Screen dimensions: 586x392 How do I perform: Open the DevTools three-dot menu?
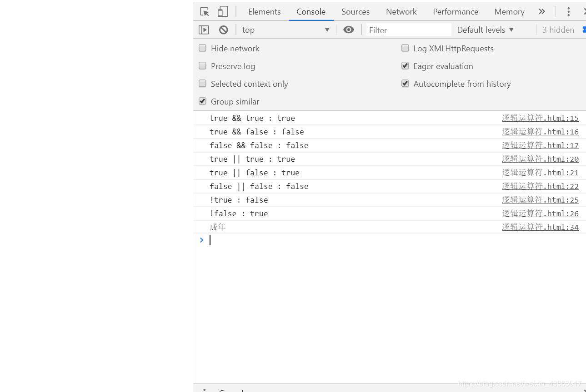(x=568, y=12)
